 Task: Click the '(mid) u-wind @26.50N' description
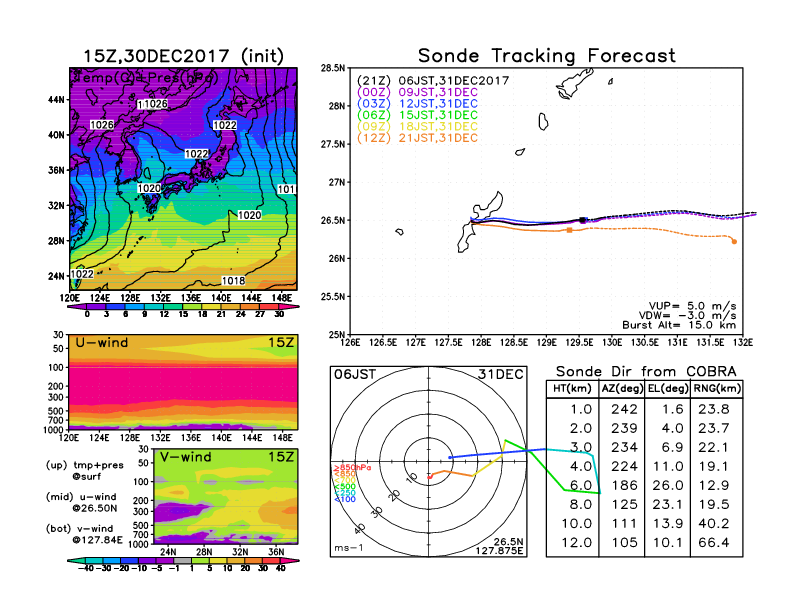point(81,502)
